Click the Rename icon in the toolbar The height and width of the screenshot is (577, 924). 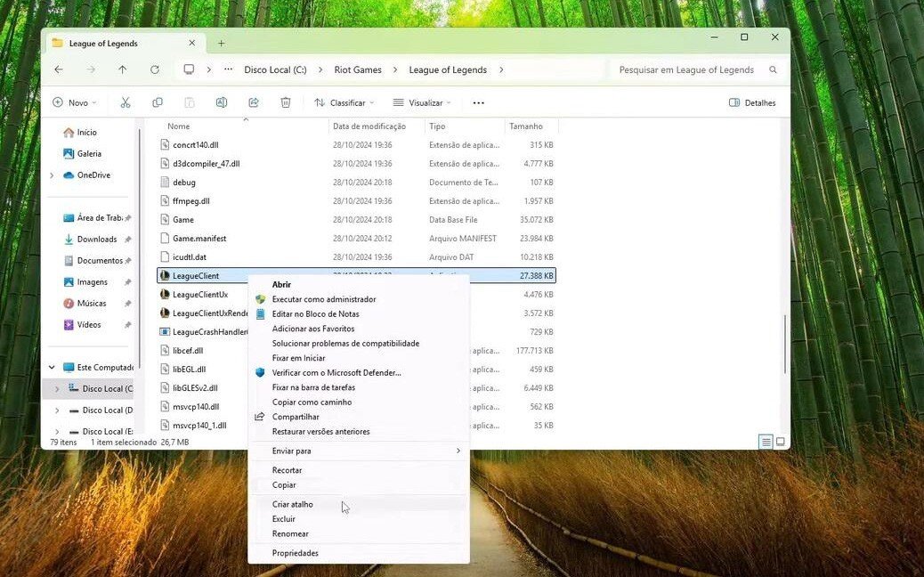click(x=222, y=102)
